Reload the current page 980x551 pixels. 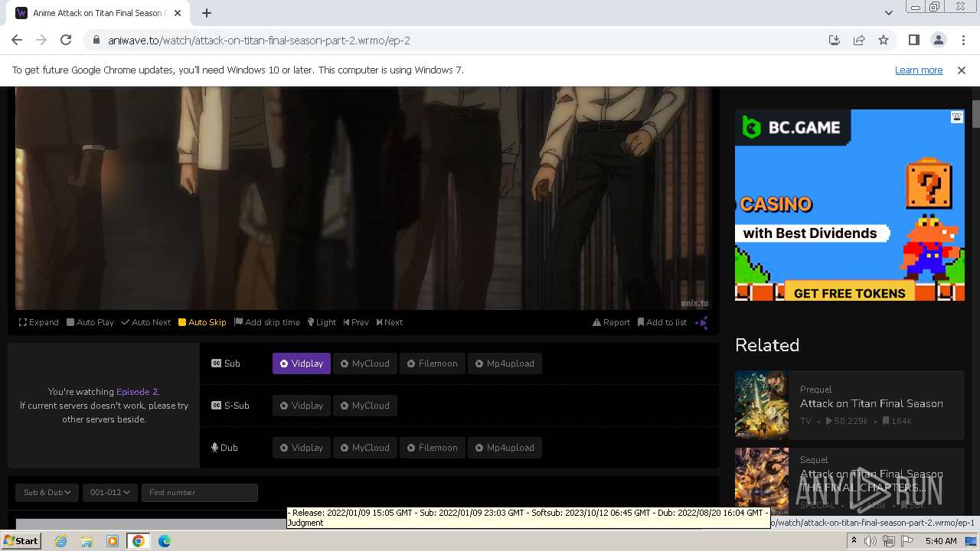point(66,40)
